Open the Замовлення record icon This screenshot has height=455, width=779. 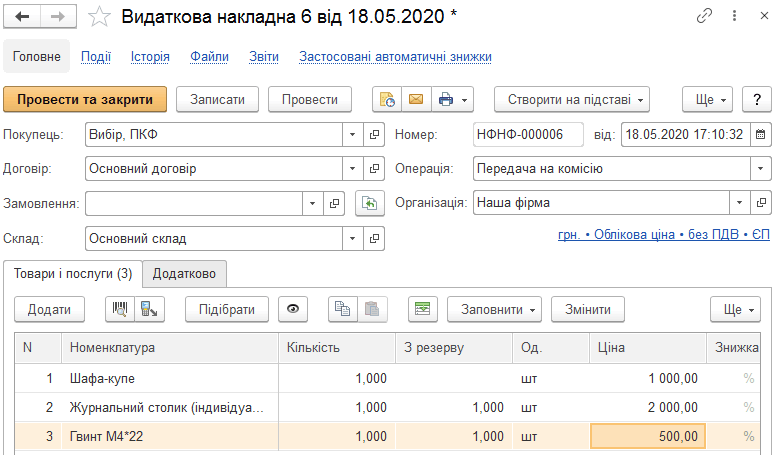coord(334,203)
